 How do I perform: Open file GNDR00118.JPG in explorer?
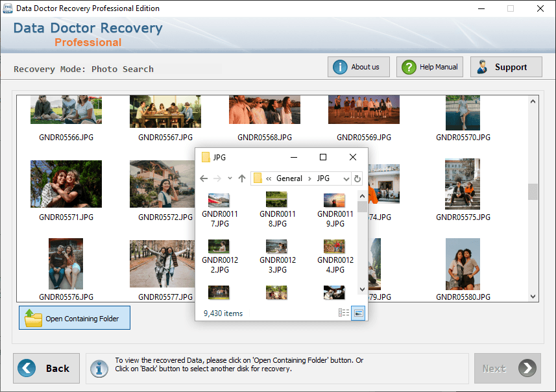[x=277, y=210]
